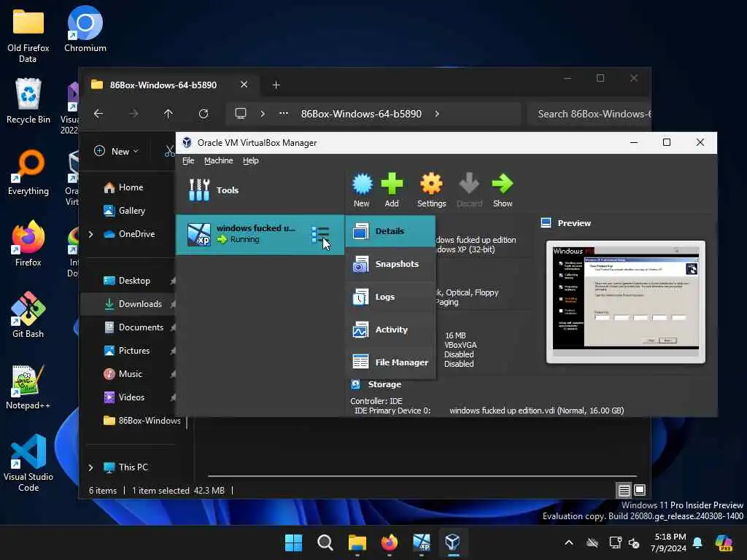The width and height of the screenshot is (747, 560).
Task: Switch Explorer to large thumbnails view
Action: [x=640, y=490]
